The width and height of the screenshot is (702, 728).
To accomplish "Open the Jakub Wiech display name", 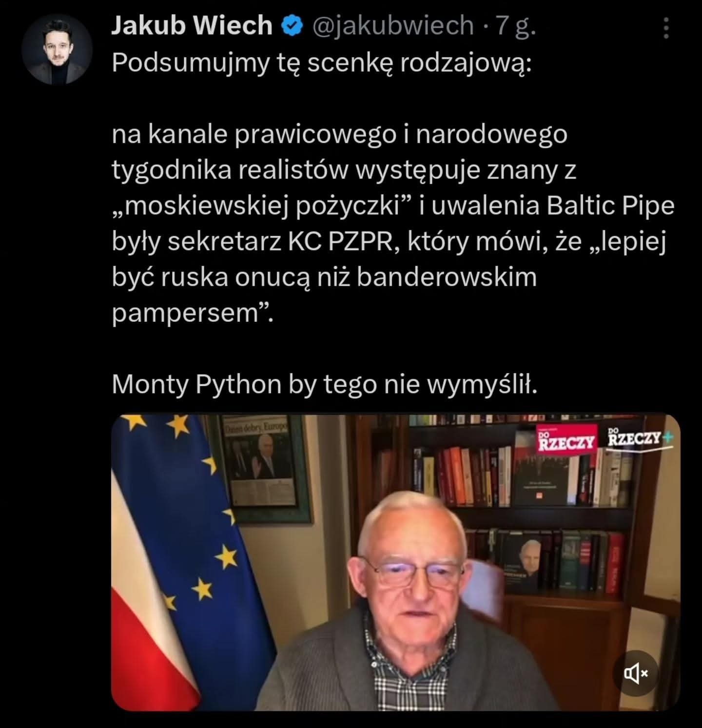I will tap(192, 25).
